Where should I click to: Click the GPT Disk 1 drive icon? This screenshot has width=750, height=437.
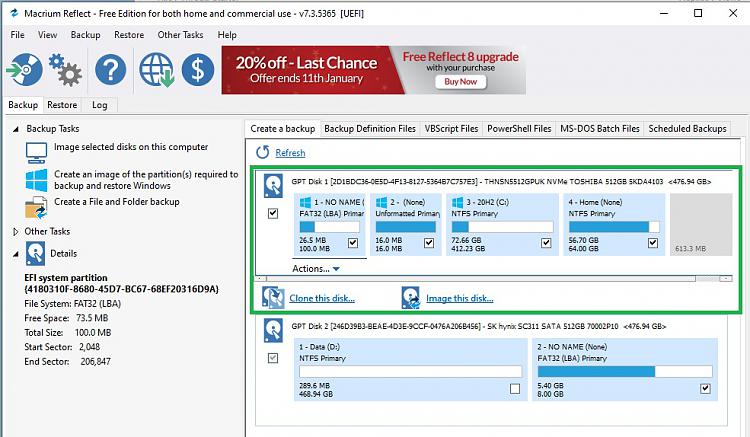point(273,186)
